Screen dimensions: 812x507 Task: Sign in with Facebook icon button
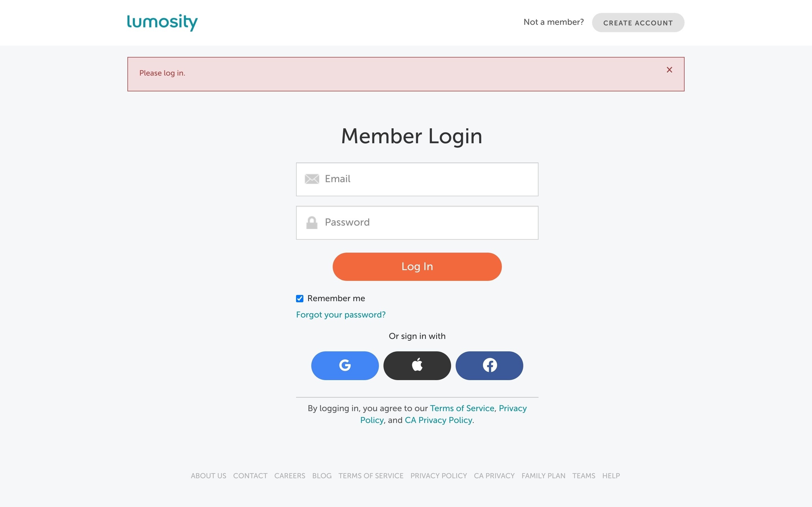tap(489, 365)
